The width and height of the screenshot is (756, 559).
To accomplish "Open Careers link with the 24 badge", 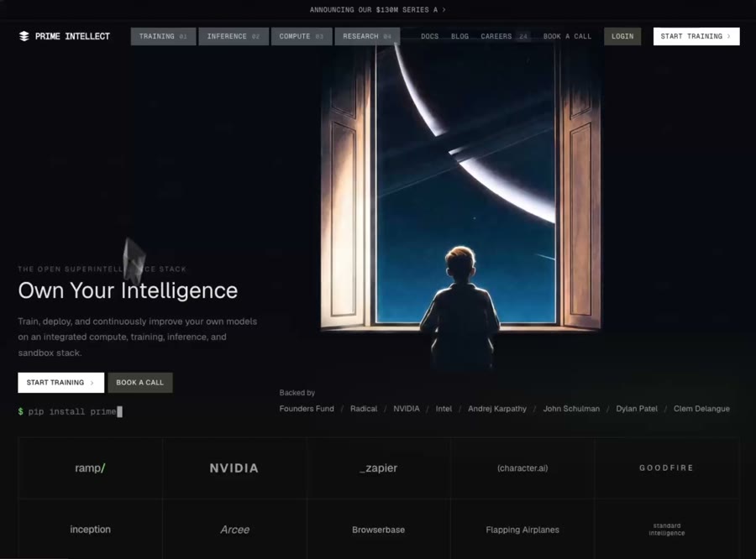I will click(x=504, y=36).
